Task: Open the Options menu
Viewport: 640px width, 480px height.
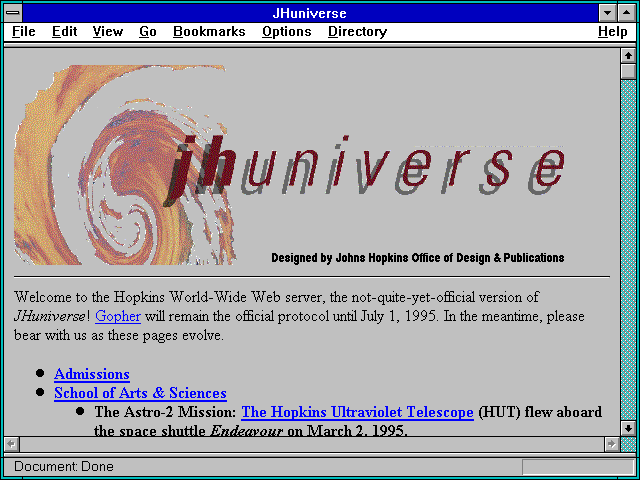Action: 287,31
